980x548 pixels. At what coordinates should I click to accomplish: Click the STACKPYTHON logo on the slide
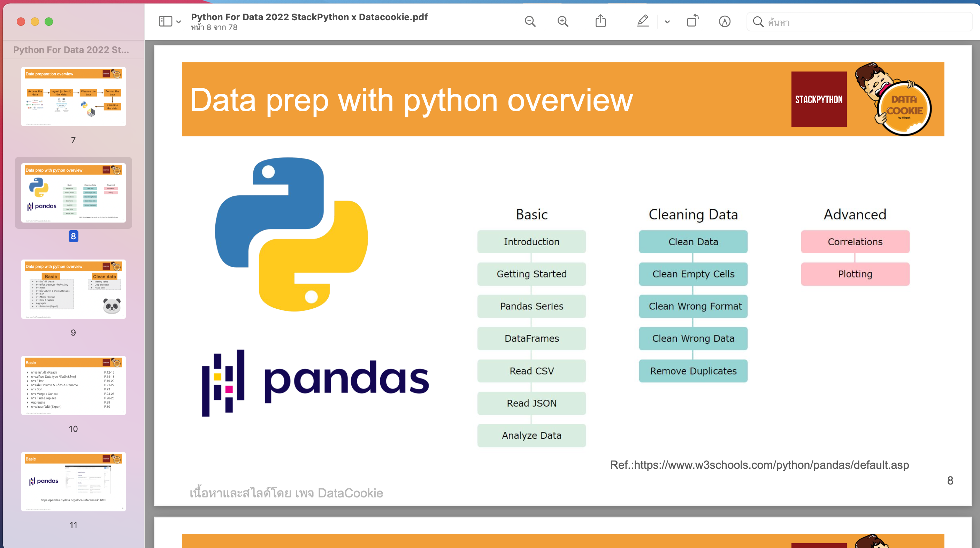[819, 99]
